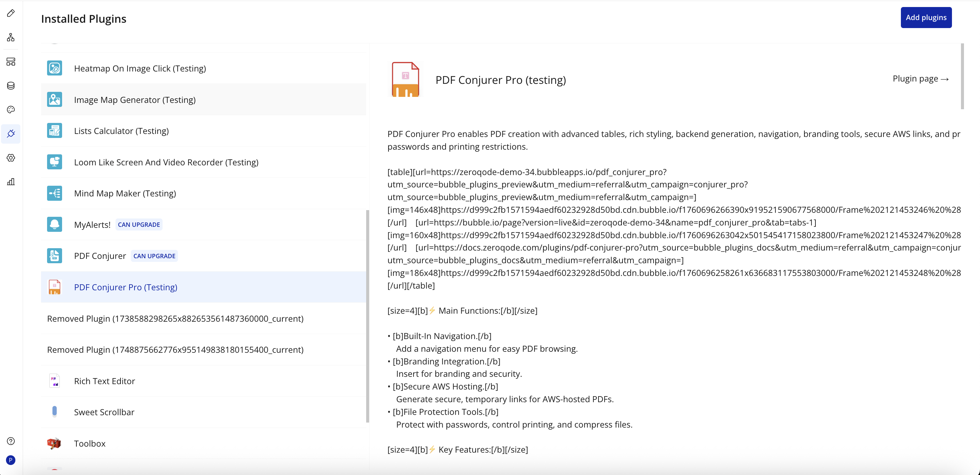Follow the Plugin page link
Screen dimensions: 980x475
point(920,79)
